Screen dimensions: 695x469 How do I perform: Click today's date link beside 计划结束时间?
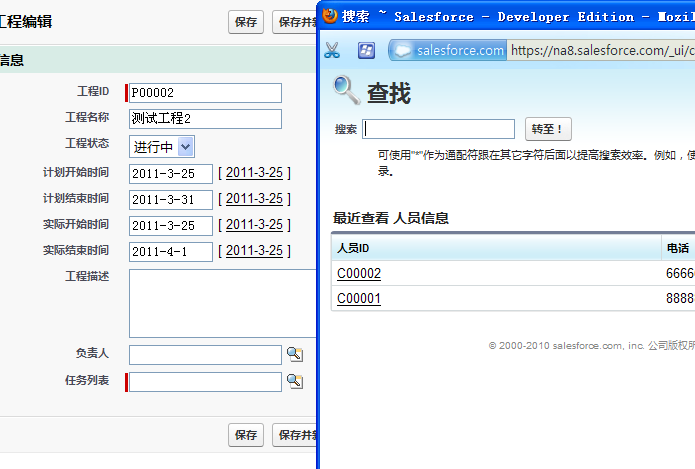pyautogui.click(x=254, y=199)
